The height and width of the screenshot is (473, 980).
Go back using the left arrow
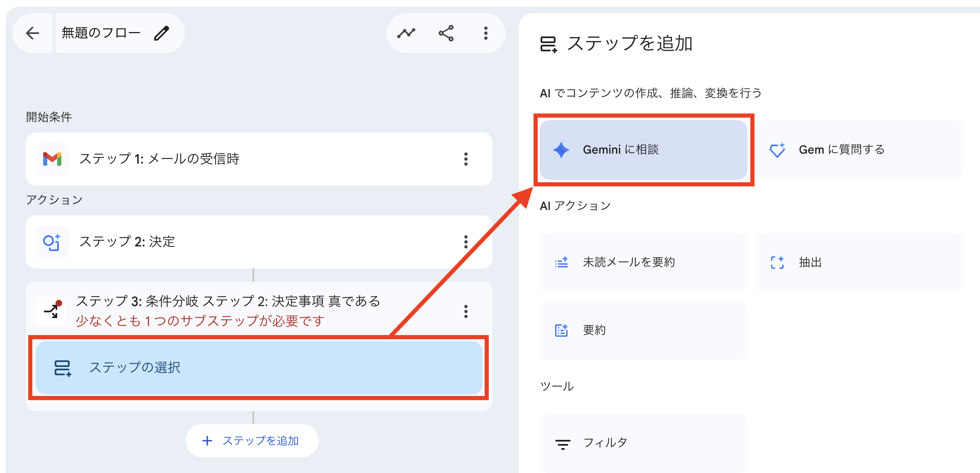32,33
